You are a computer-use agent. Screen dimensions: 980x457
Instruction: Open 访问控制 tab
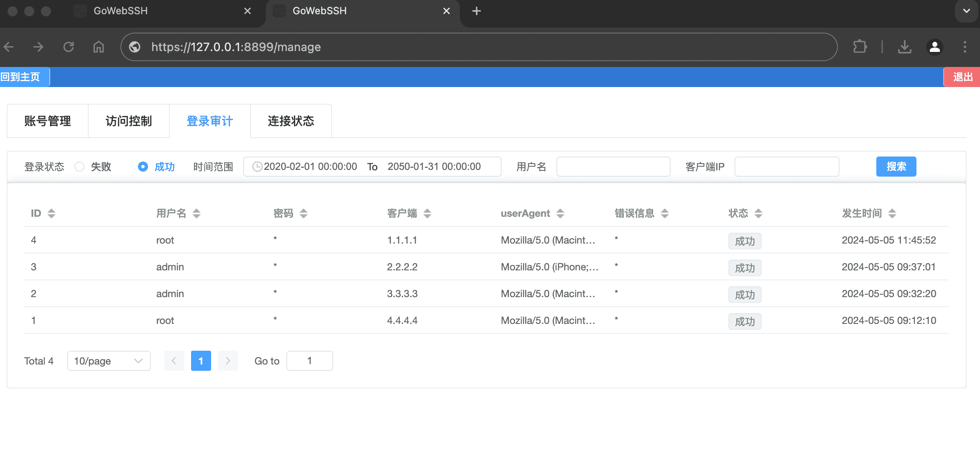click(x=129, y=121)
